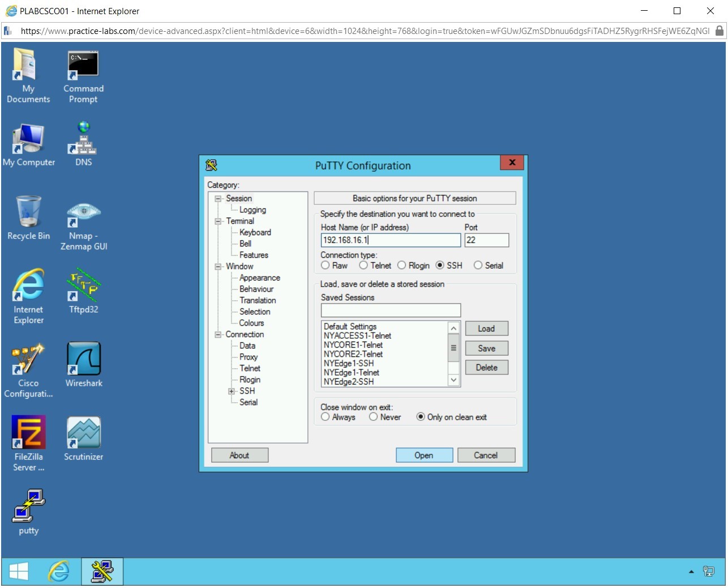Launch the Scrutinizer desktop shortcut
This screenshot has height=588, width=728.
[x=83, y=439]
